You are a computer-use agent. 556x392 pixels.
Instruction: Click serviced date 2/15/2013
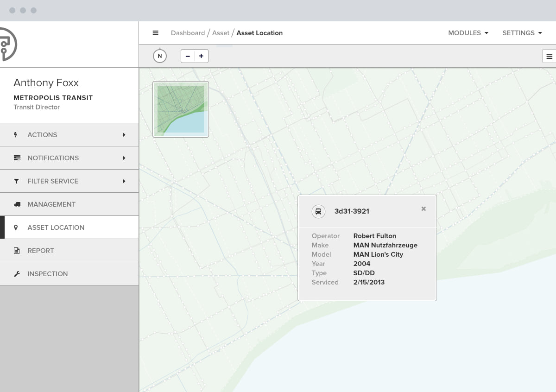point(369,282)
